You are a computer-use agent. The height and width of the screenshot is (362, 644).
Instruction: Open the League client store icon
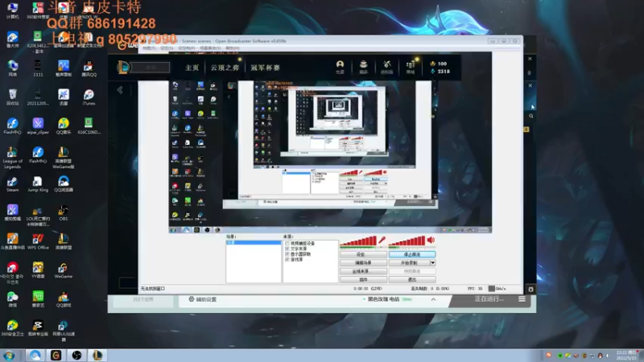(411, 67)
